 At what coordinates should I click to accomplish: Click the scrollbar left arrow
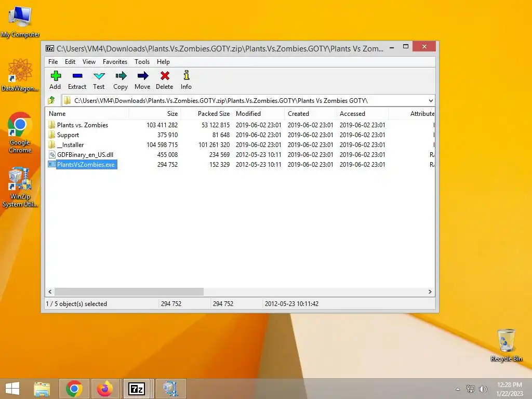50,291
